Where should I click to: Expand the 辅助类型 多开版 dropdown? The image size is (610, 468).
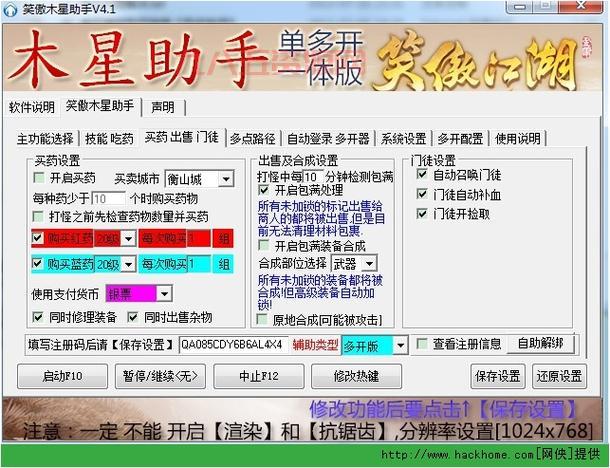(x=400, y=345)
